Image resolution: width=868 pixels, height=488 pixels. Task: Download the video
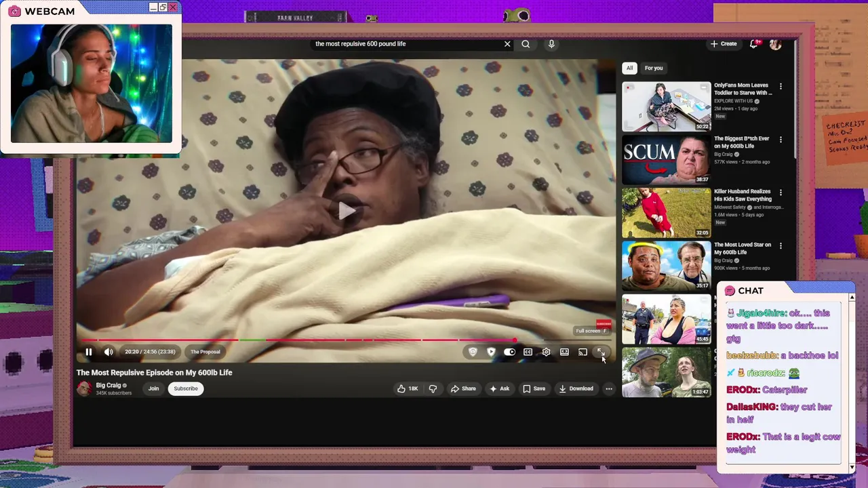tap(576, 388)
